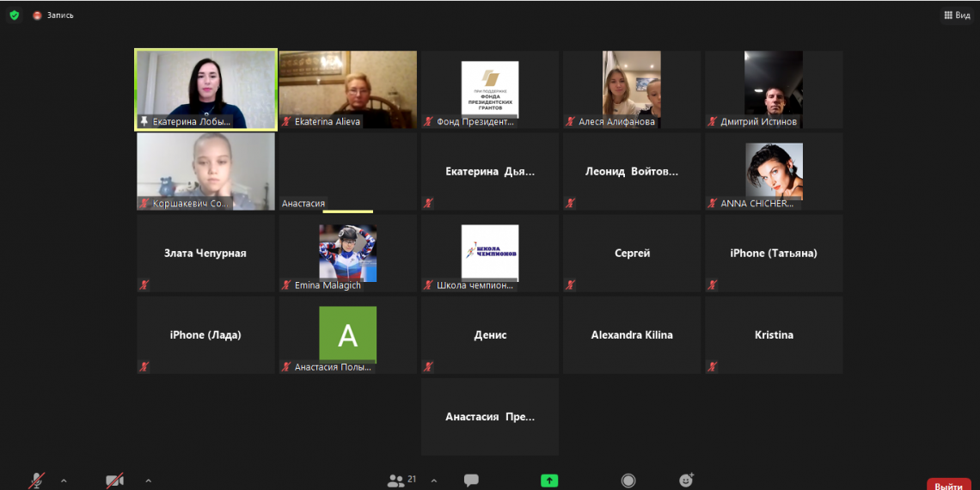Click the record icon in toolbar
This screenshot has height=490, width=980.
(x=628, y=481)
